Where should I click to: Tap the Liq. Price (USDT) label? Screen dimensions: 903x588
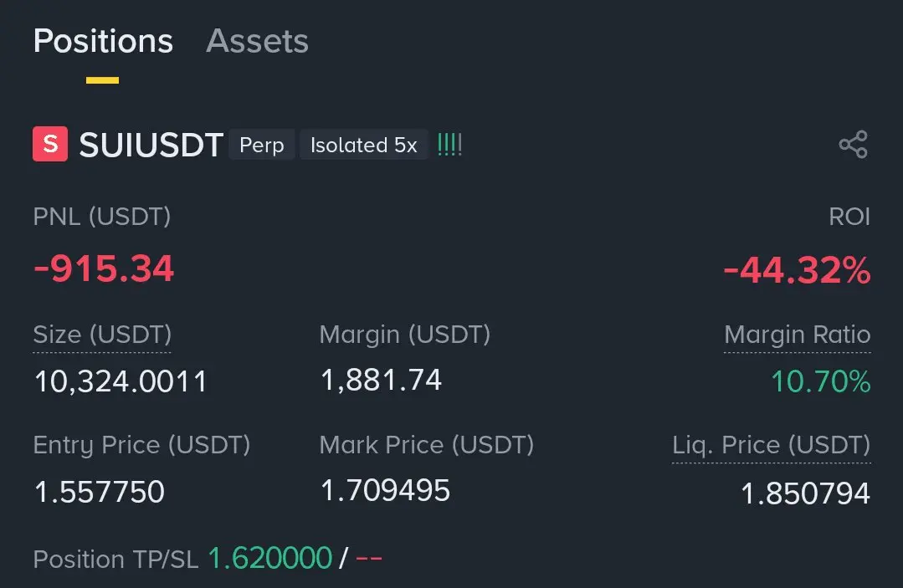pos(771,445)
